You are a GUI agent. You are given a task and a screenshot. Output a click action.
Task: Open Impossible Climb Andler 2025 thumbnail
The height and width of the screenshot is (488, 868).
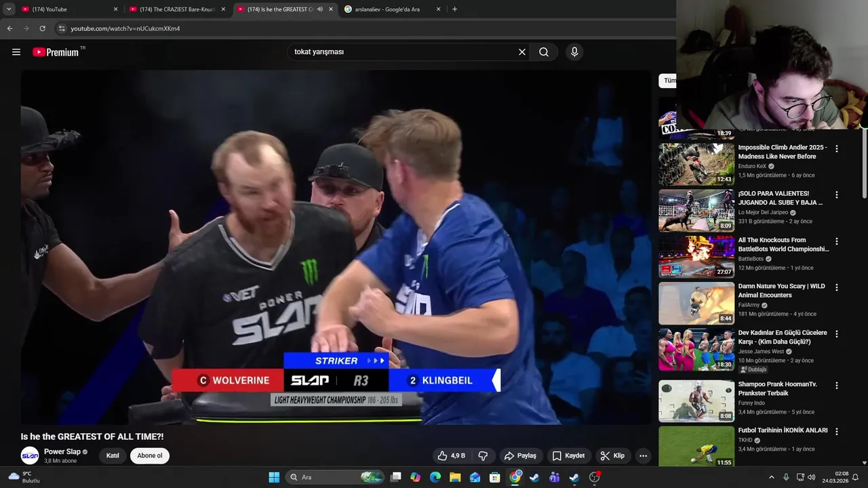[696, 164]
